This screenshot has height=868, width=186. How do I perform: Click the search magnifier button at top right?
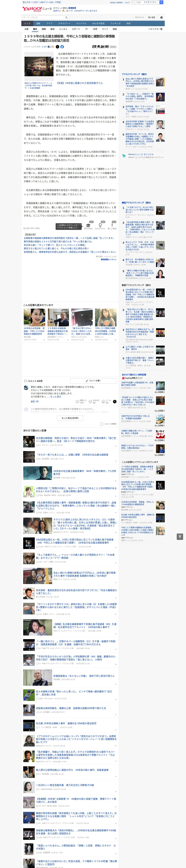(x=161, y=2)
